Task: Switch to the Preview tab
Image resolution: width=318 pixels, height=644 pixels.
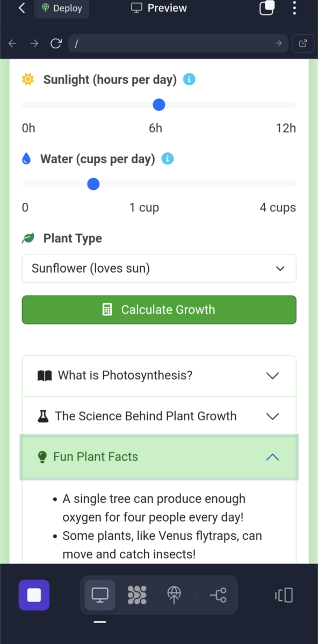Action: 159,8
